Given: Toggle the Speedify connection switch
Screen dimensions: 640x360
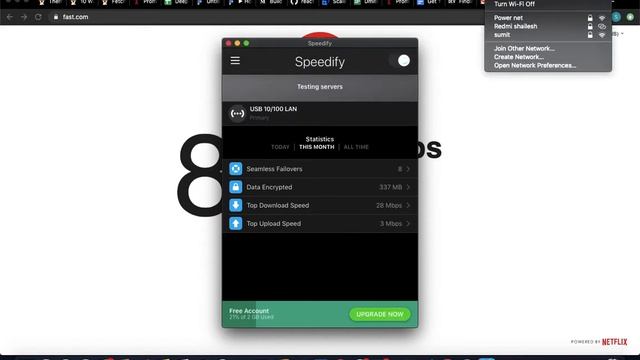Looking at the screenshot, I should click(x=400, y=61).
